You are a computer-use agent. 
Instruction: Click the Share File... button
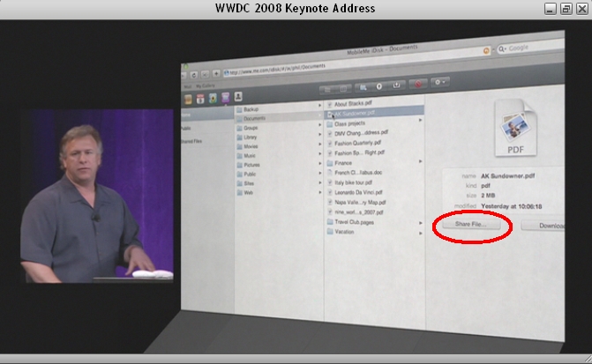point(471,225)
